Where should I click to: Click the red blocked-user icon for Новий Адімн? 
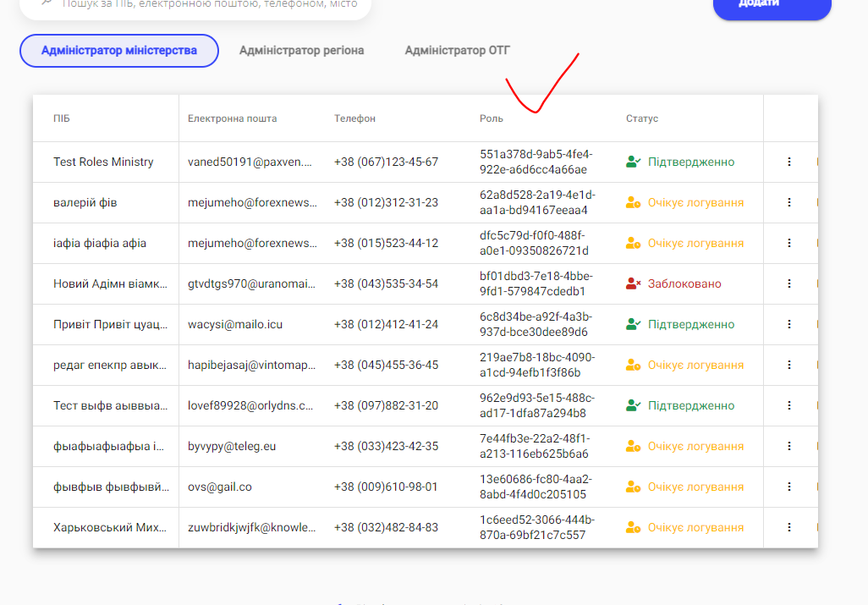(x=632, y=283)
